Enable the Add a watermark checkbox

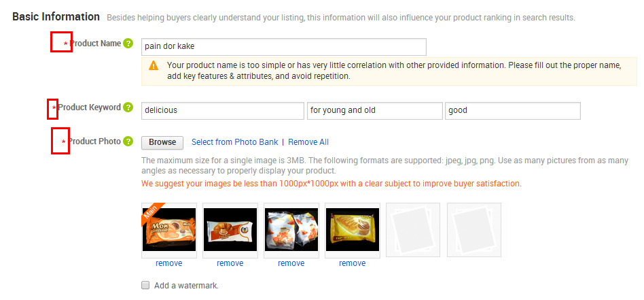click(145, 285)
